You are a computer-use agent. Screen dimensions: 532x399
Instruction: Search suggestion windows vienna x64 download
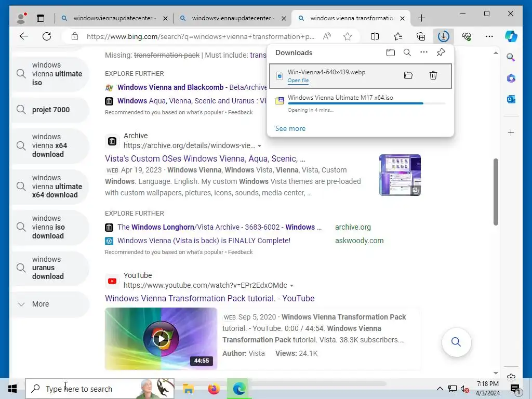(x=50, y=145)
